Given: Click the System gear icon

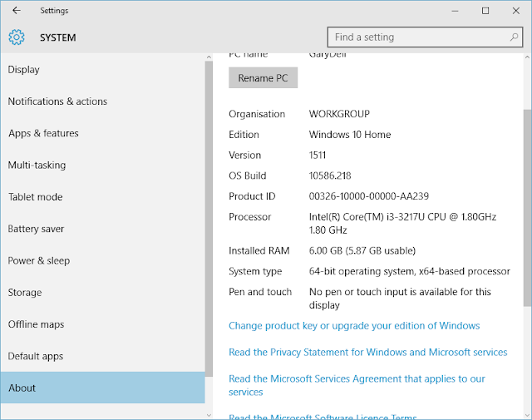Looking at the screenshot, I should click(x=17, y=37).
